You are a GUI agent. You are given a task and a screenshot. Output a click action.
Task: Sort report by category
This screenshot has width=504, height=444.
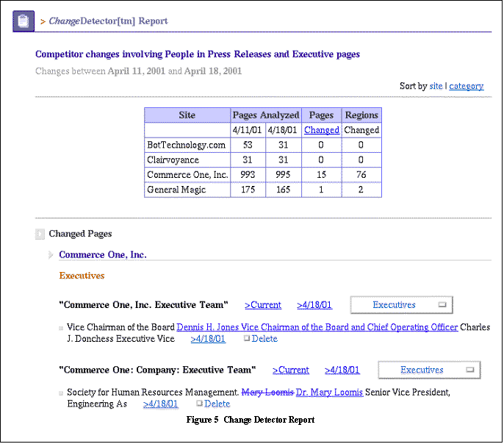[x=466, y=86]
